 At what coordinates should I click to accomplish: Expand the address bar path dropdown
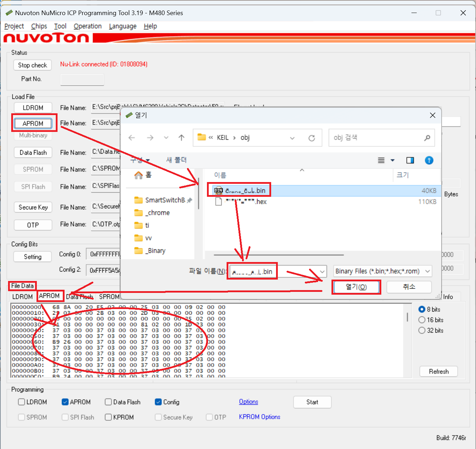[292, 138]
